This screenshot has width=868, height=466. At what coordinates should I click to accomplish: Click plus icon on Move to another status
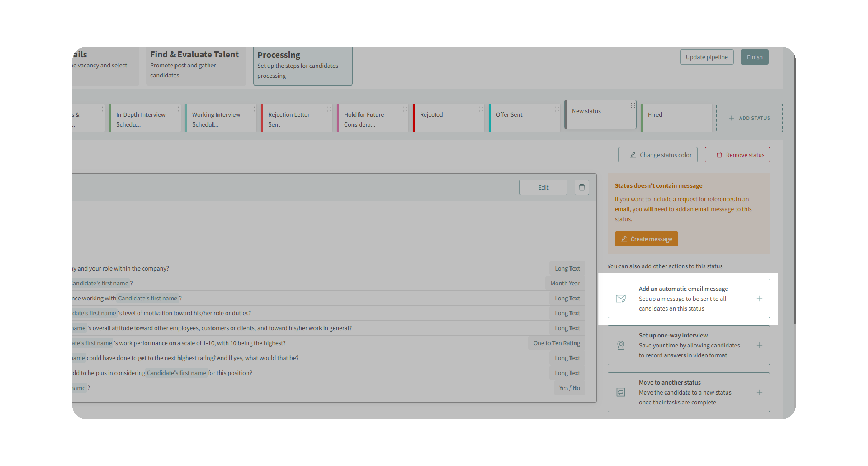(x=759, y=392)
